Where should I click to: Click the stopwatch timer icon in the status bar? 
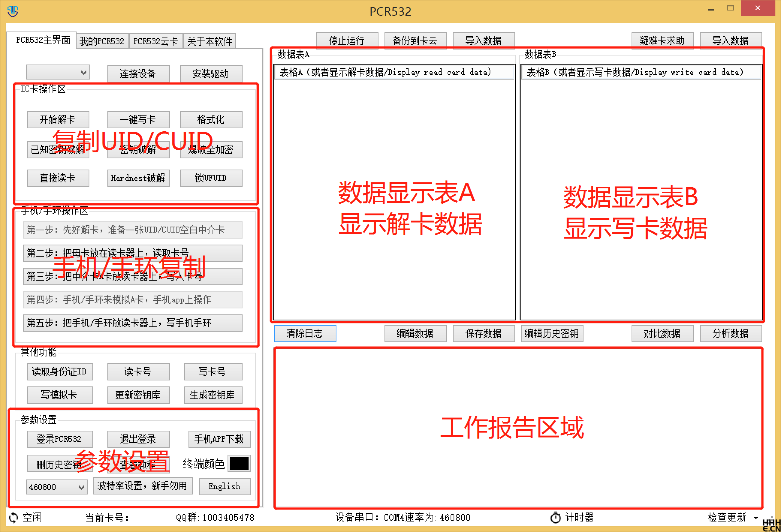(x=556, y=517)
